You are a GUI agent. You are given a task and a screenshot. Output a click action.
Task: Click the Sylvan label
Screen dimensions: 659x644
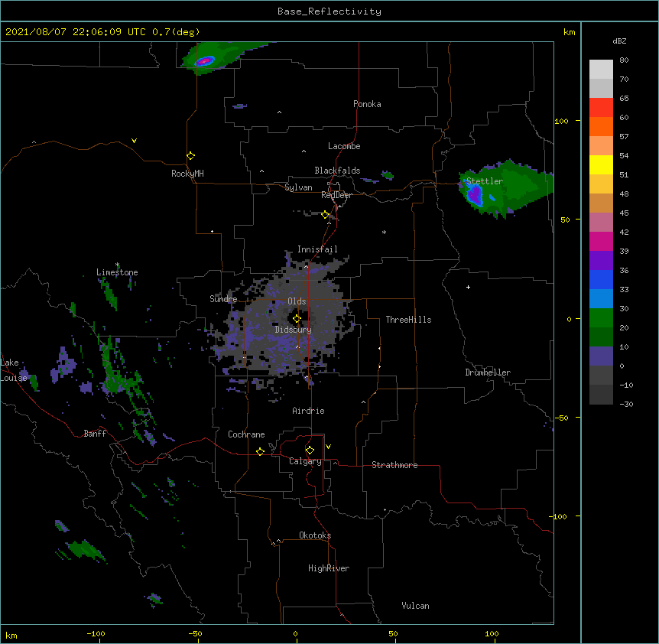click(298, 187)
